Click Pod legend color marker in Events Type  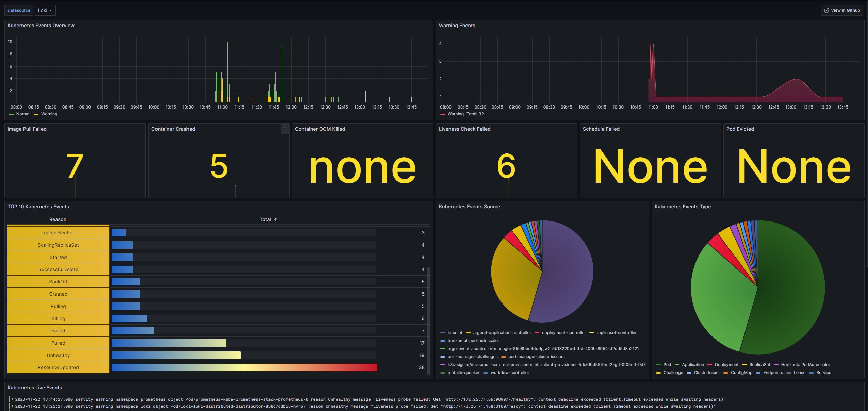658,365
